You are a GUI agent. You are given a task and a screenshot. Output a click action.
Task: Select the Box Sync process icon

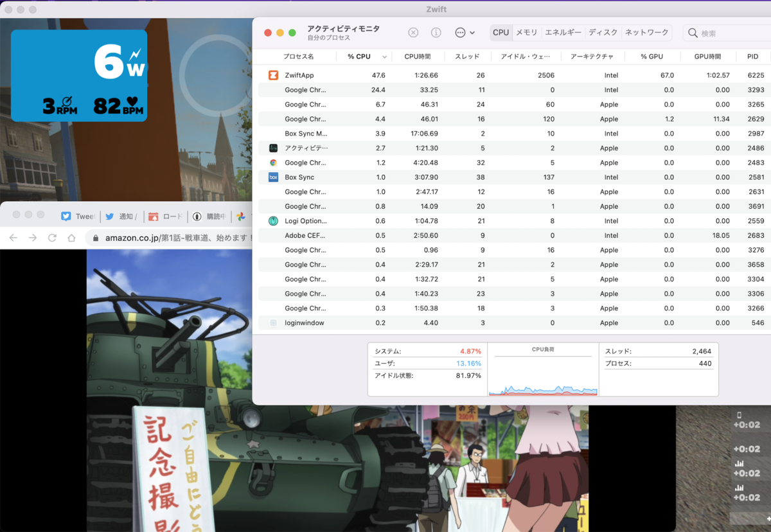coord(273,177)
